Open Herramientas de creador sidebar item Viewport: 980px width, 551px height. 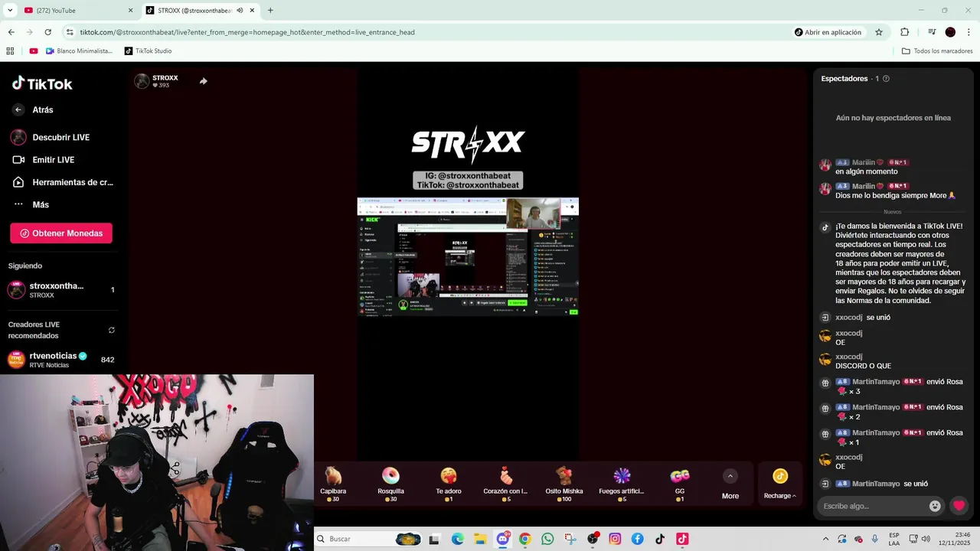click(61, 182)
